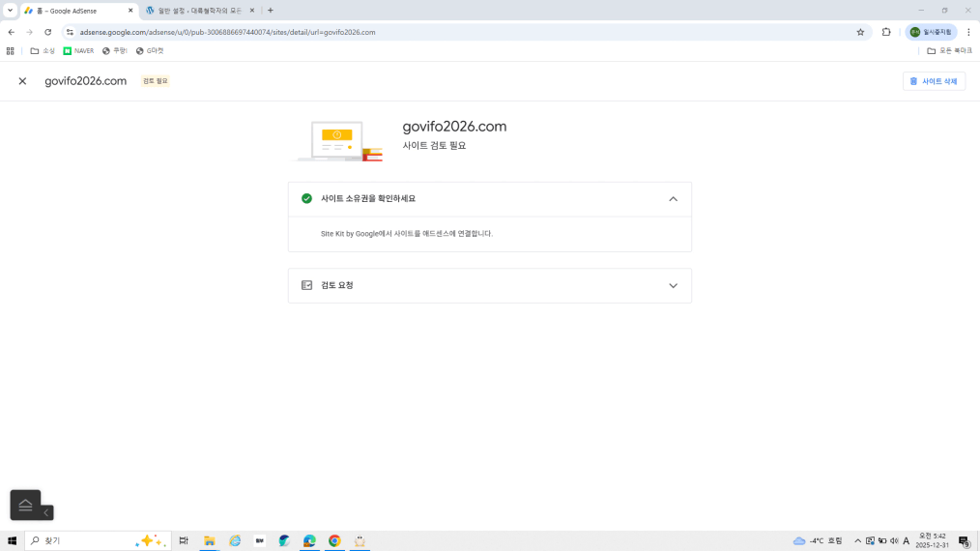
Task: Click the 사이트 검토 필요 subtitle text
Action: point(434,146)
